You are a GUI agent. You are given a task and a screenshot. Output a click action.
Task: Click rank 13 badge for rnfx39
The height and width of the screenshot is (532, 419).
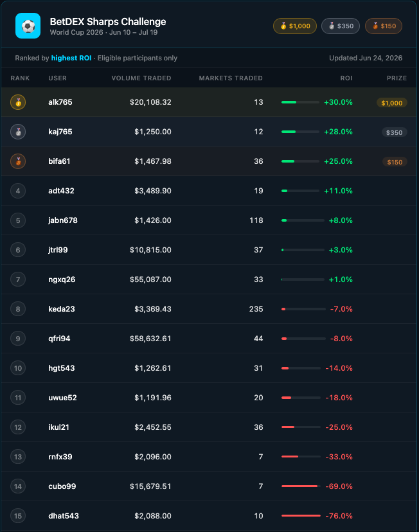(18, 456)
